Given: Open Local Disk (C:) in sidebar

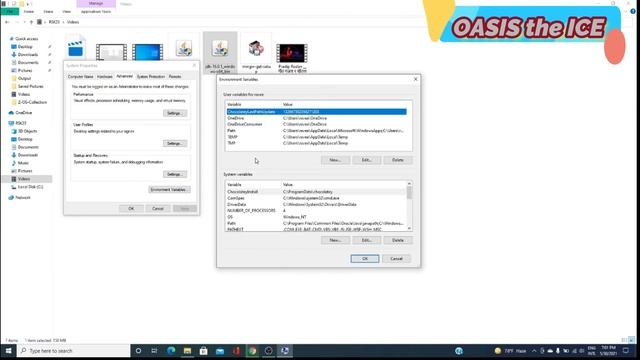Looking at the screenshot, I should [30, 187].
